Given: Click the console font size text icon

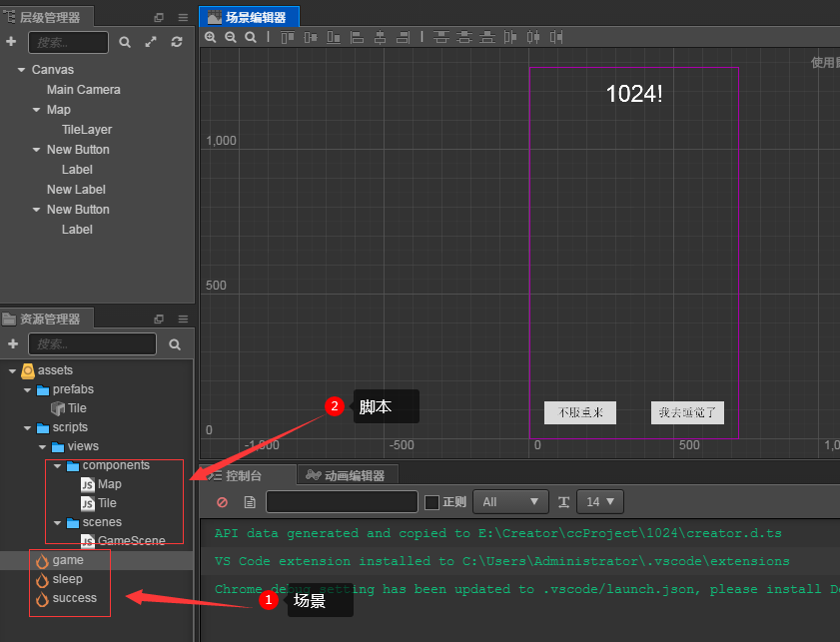Looking at the screenshot, I should [x=563, y=502].
